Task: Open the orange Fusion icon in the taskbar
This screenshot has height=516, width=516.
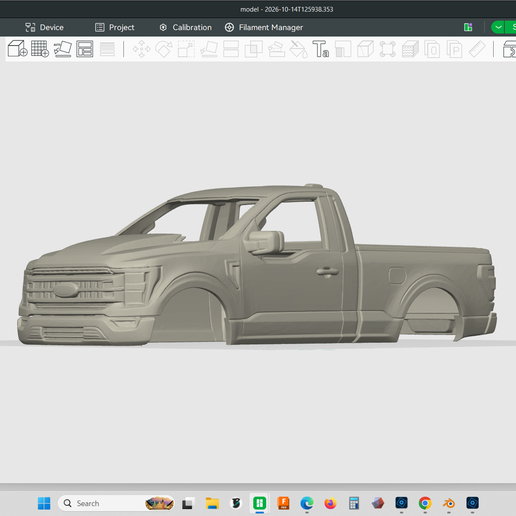Action: [283, 503]
